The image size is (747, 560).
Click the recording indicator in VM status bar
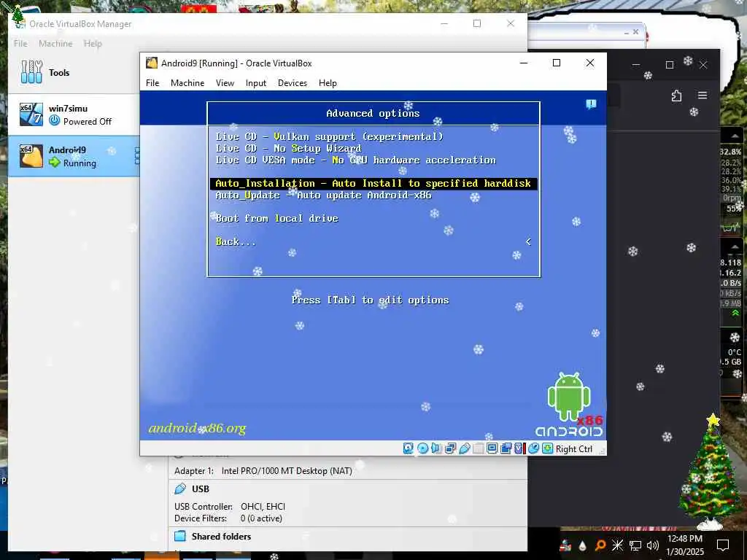coord(506,448)
